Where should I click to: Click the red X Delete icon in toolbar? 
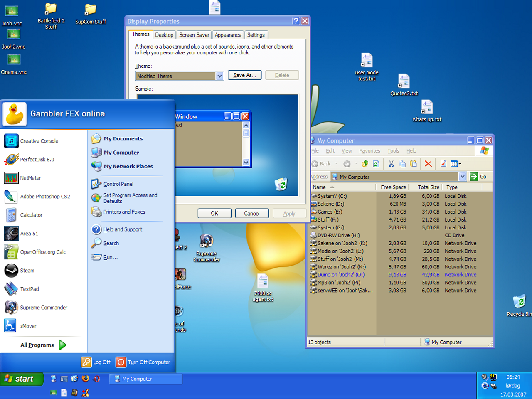tap(428, 164)
